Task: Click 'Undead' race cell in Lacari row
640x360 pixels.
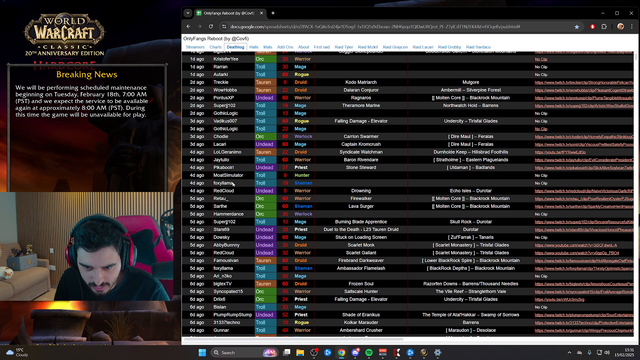Action: pos(265,144)
